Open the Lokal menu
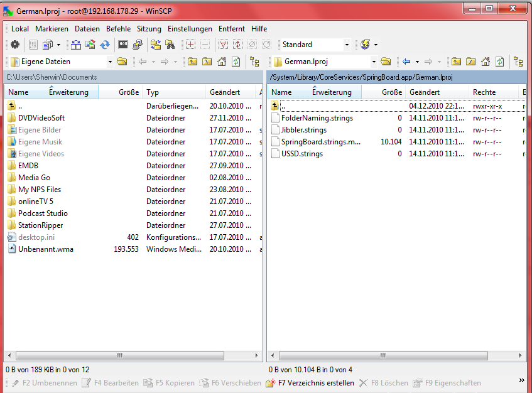The image size is (532, 393). tap(20, 29)
